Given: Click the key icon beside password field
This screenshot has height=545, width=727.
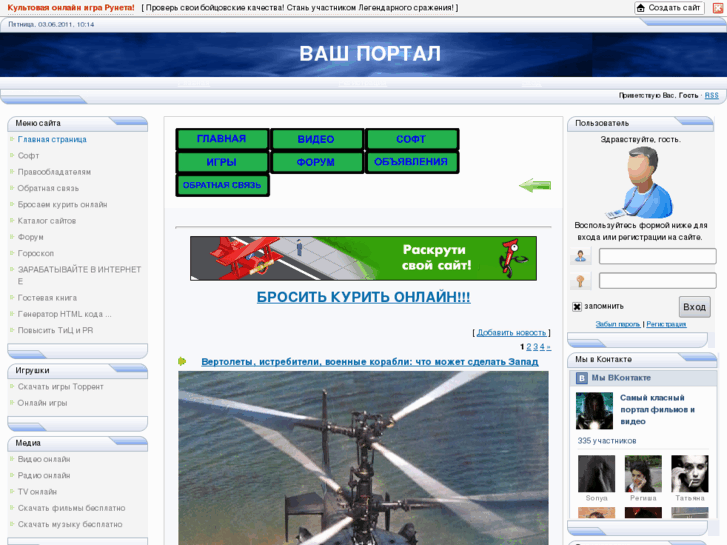Looking at the screenshot, I should pos(580,281).
